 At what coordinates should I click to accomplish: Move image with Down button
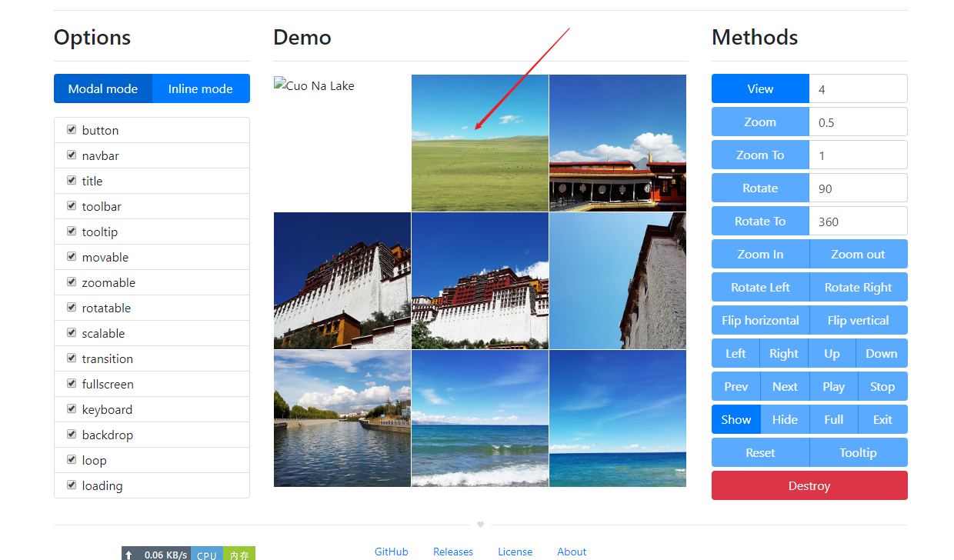[882, 353]
